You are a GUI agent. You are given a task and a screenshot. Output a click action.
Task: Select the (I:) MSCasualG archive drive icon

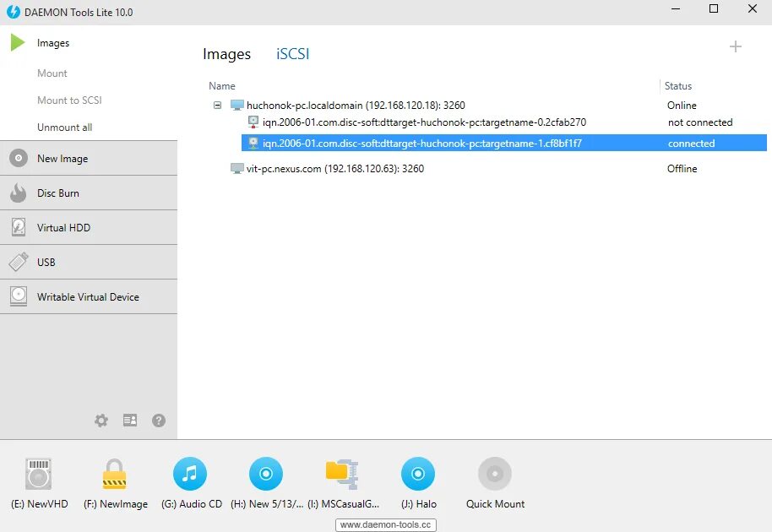pyautogui.click(x=342, y=474)
